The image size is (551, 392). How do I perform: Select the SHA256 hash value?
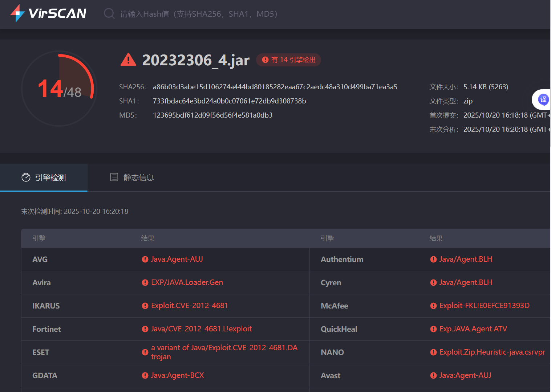click(x=275, y=87)
